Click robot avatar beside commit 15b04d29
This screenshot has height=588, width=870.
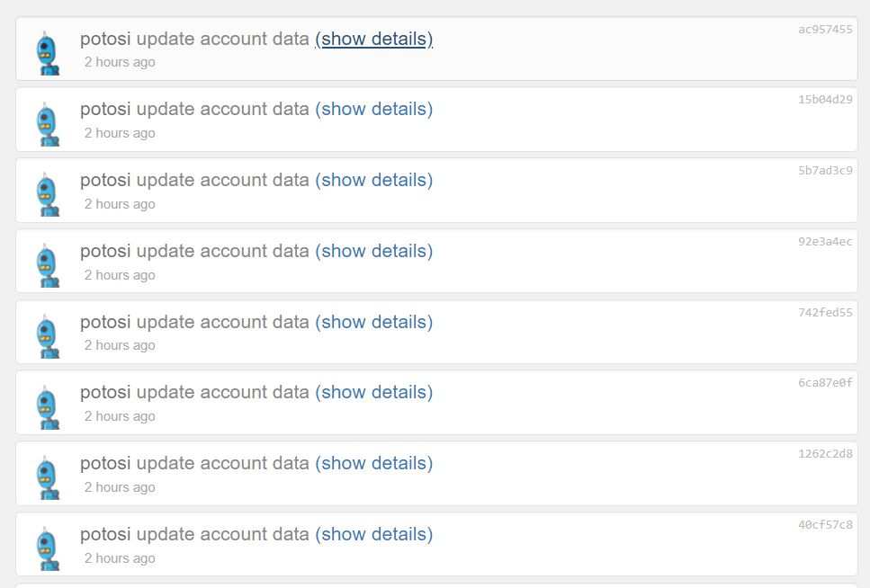[49, 124]
